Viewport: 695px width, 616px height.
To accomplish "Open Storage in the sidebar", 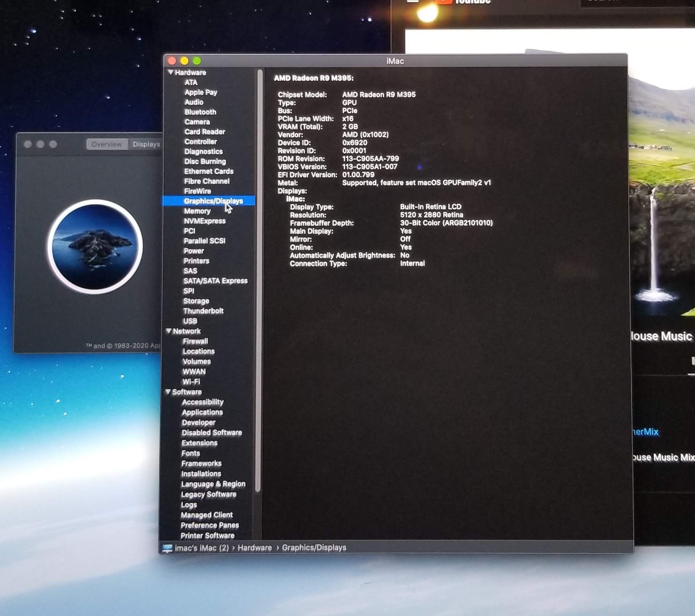I will (196, 301).
